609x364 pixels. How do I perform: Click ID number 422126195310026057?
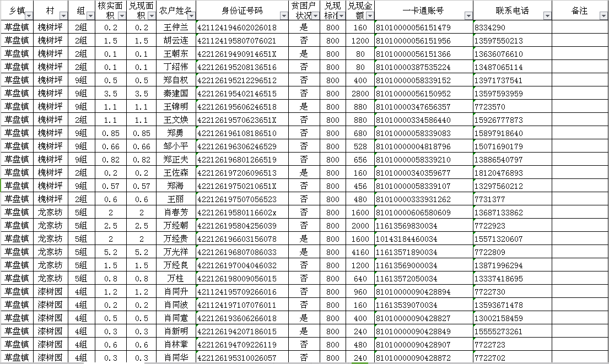237,357
